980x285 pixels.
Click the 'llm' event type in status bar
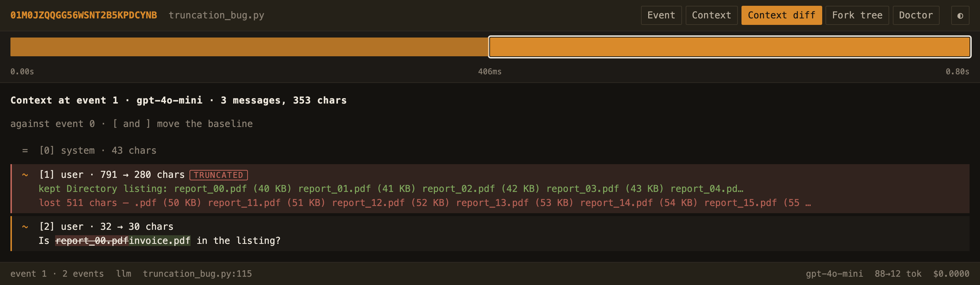click(x=124, y=273)
